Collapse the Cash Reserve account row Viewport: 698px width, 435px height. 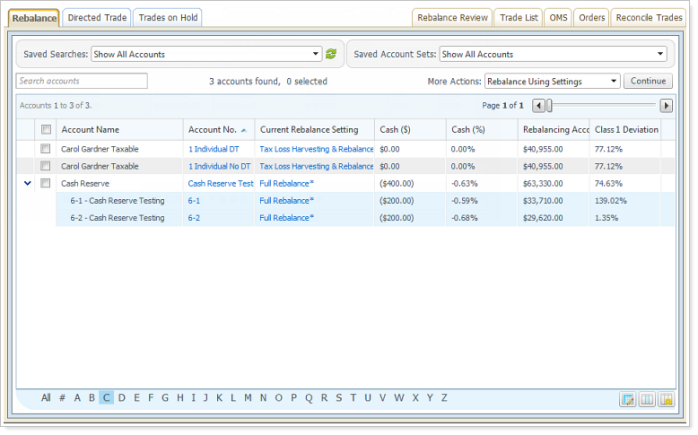(27, 183)
